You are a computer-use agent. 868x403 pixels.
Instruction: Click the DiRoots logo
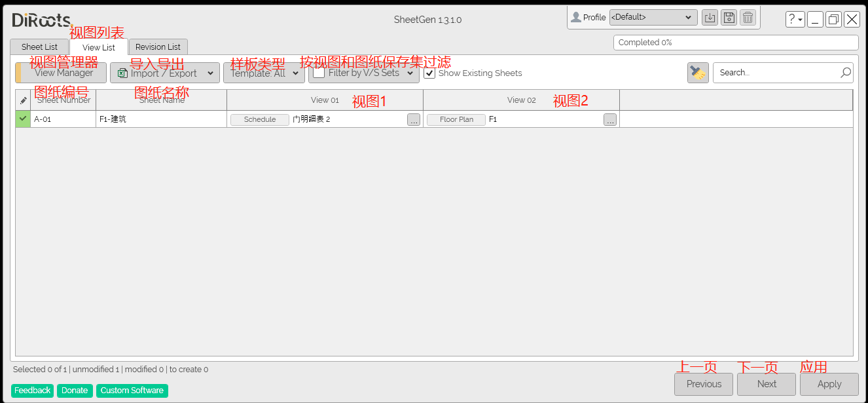pos(41,20)
